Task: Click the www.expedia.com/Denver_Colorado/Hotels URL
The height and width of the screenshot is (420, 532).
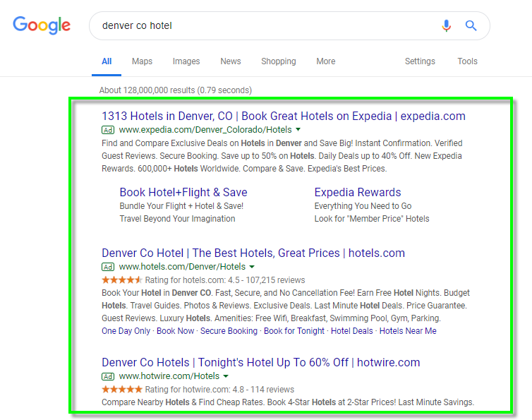Action: tap(205, 130)
